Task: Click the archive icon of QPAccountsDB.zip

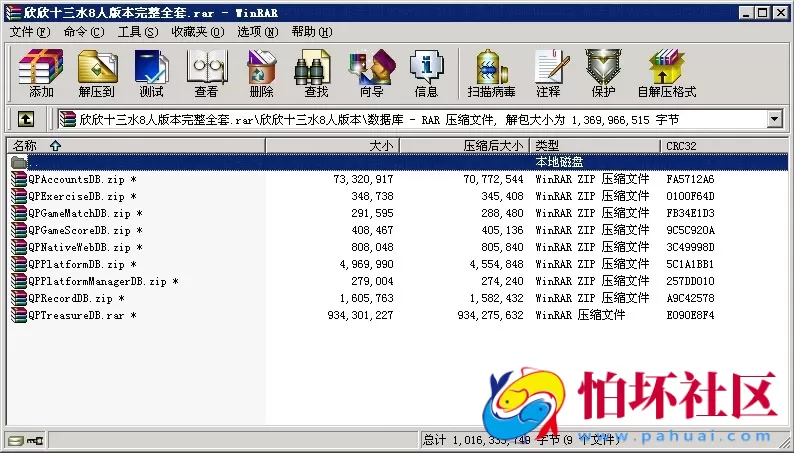Action: pos(19,179)
